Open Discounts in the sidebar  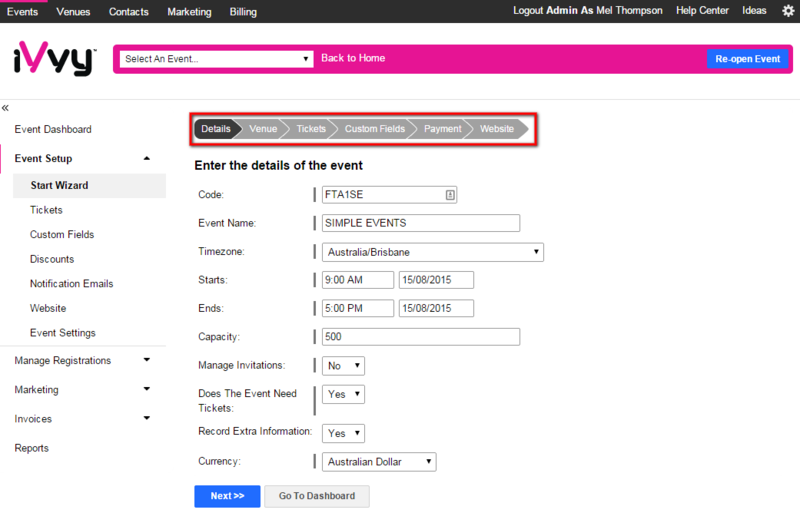[52, 259]
